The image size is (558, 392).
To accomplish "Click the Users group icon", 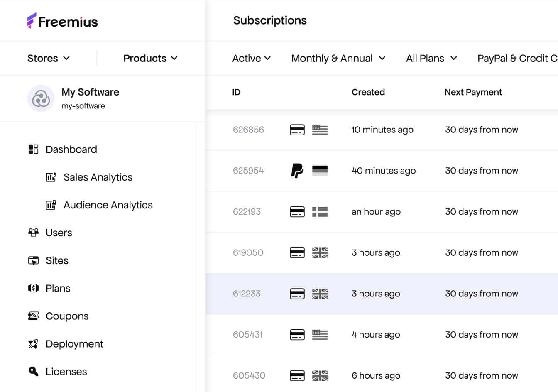I will pos(33,233).
